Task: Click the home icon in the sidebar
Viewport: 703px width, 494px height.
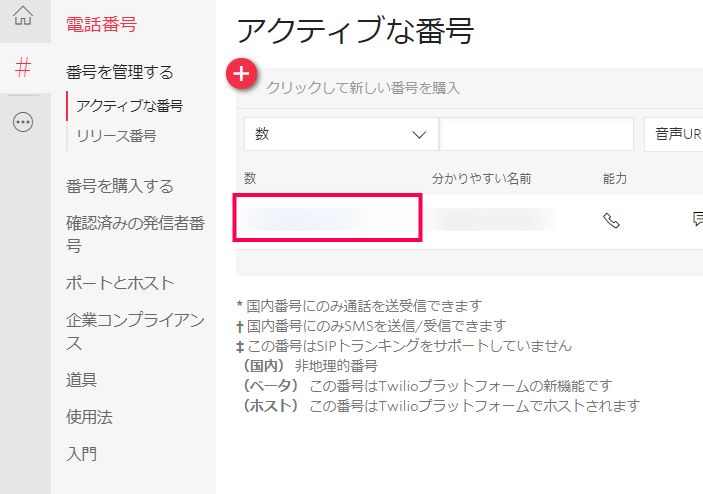Action: pos(22,17)
